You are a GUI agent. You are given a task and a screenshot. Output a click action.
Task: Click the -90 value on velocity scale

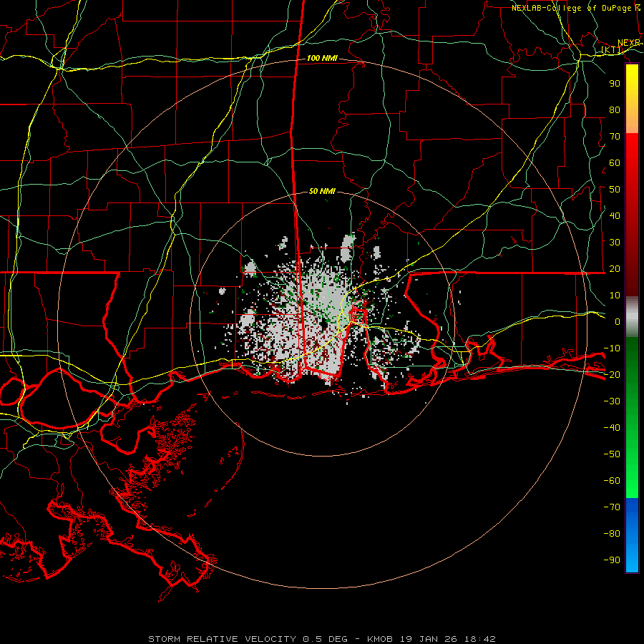[x=612, y=560]
